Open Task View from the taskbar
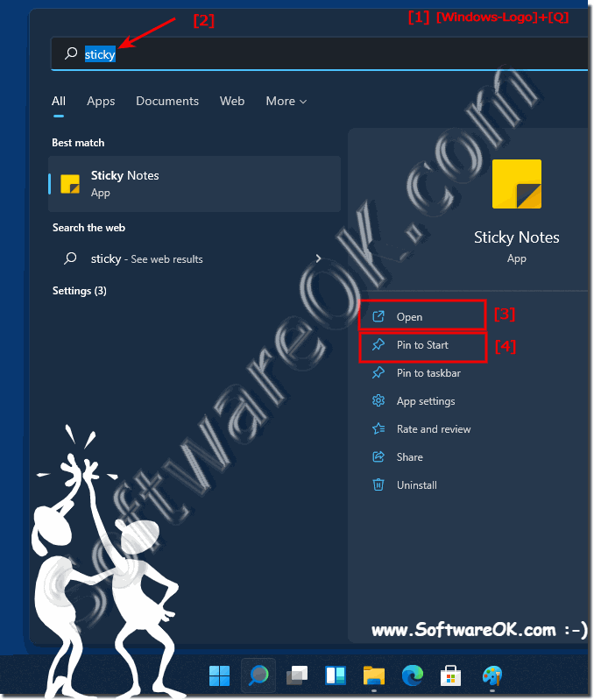 297,675
